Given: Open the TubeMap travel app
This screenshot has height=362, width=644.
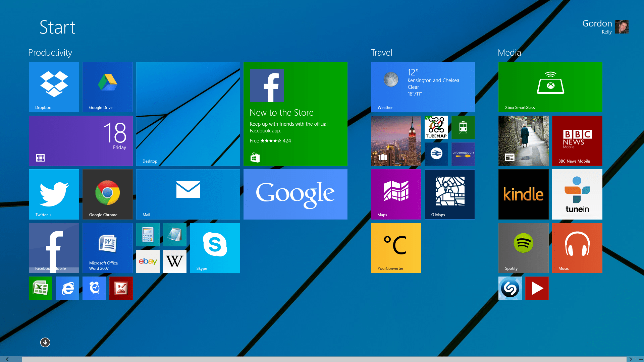Looking at the screenshot, I should [x=436, y=127].
